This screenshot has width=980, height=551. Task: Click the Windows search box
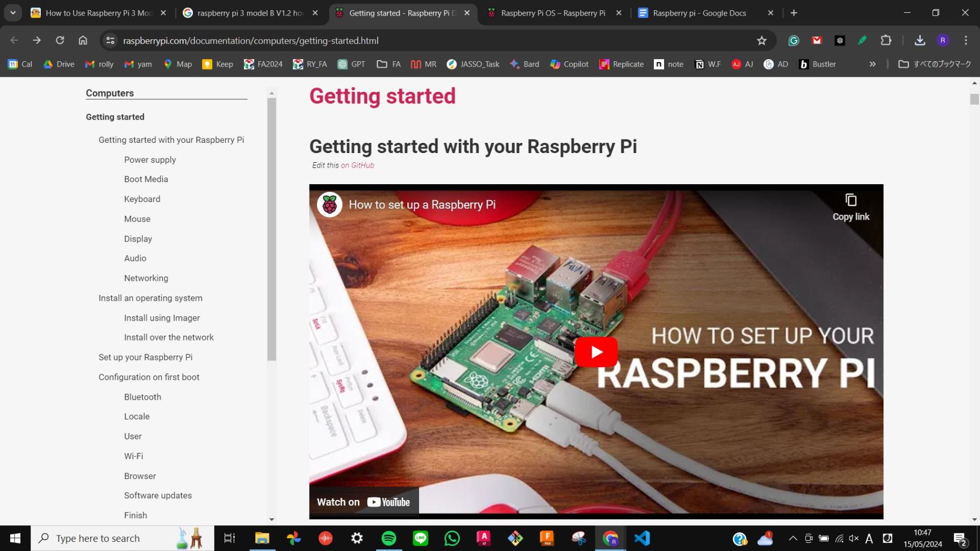[x=122, y=538]
